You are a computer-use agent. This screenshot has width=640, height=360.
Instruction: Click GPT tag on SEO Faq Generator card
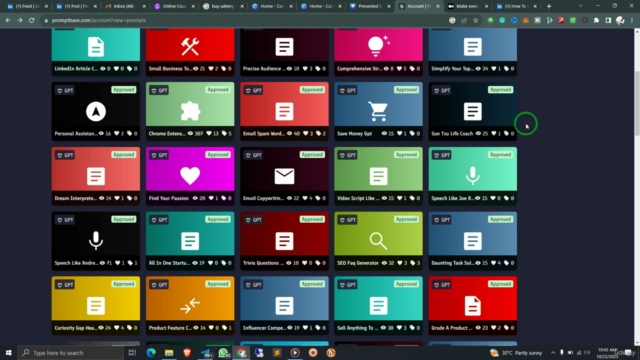click(347, 220)
